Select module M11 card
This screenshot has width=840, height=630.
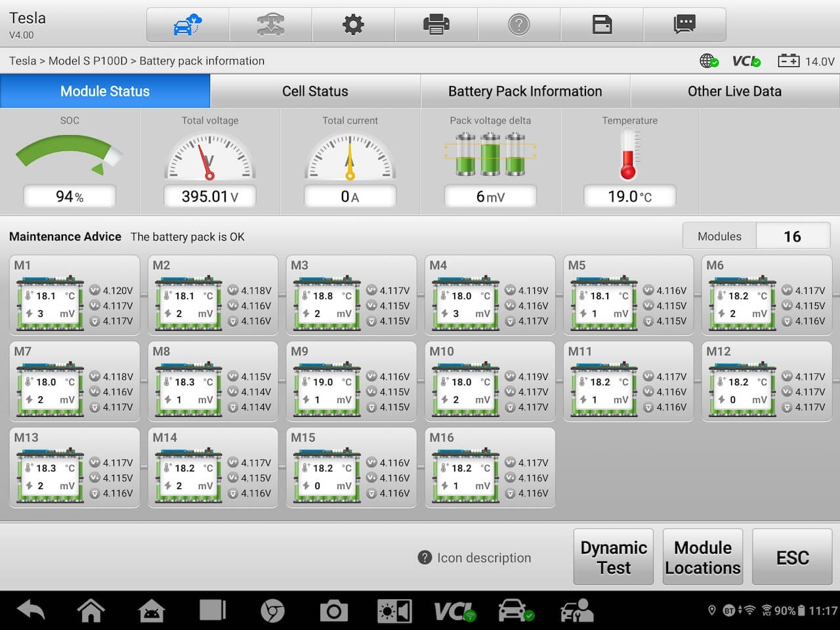(x=628, y=381)
